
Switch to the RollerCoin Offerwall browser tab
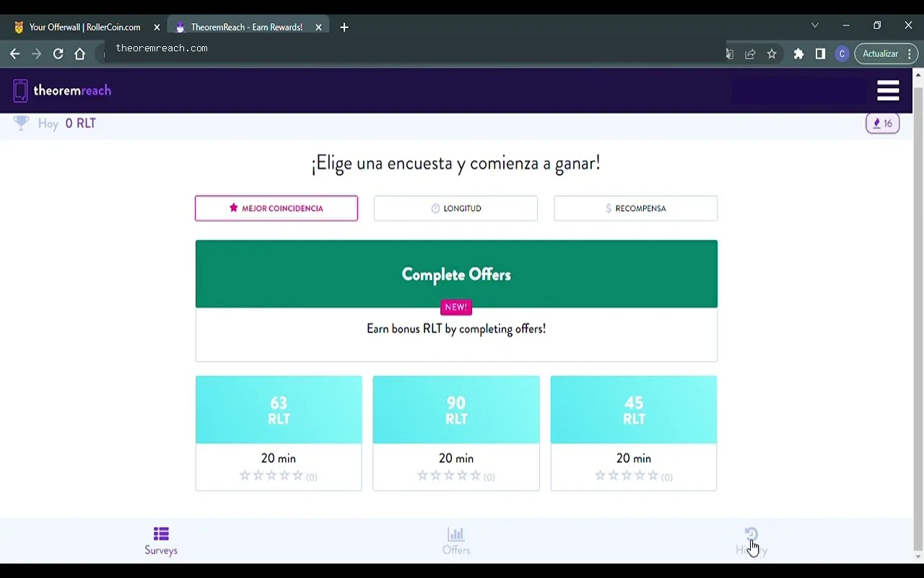tap(84, 27)
